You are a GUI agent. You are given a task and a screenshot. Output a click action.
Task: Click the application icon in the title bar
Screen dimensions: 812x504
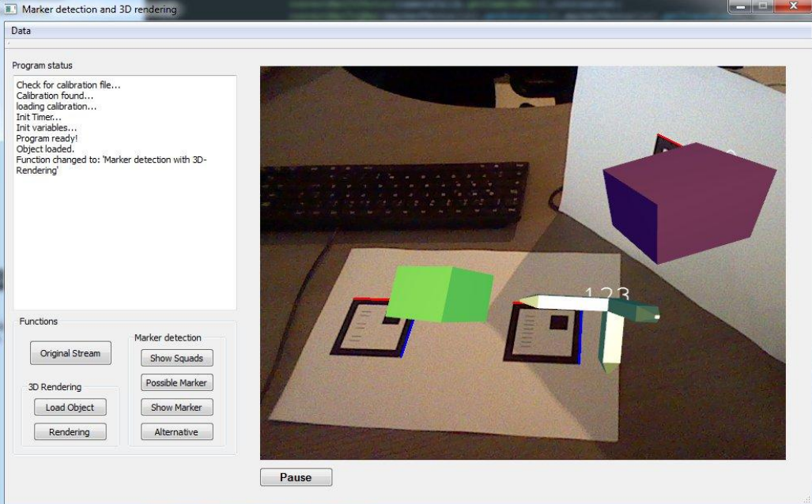(x=11, y=10)
